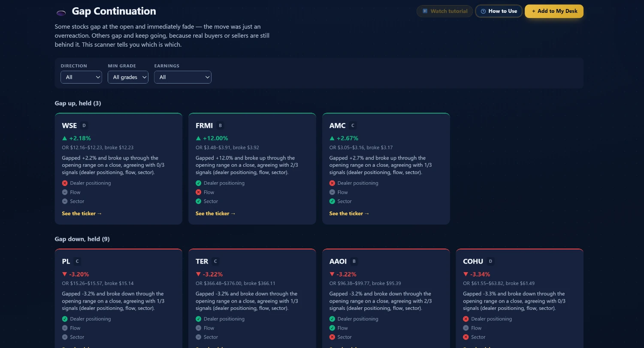
Task: Click the Watch tutorial button
Action: 444,11
